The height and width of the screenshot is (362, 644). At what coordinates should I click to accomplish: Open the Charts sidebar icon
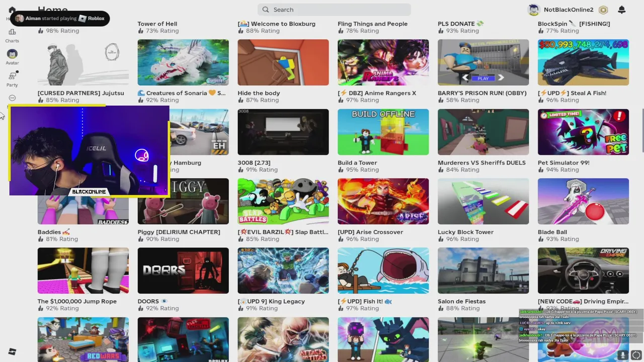pos(12,32)
